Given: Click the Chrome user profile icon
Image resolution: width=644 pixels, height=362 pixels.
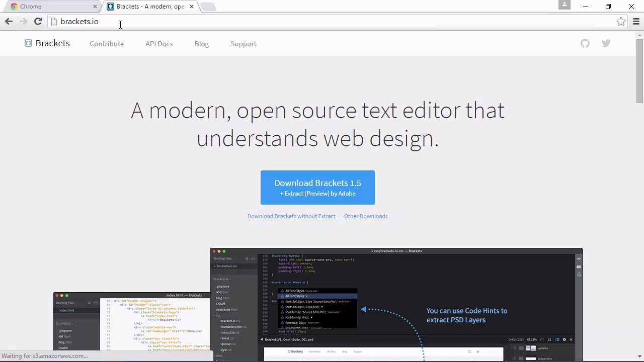Looking at the screenshot, I should (x=565, y=5).
